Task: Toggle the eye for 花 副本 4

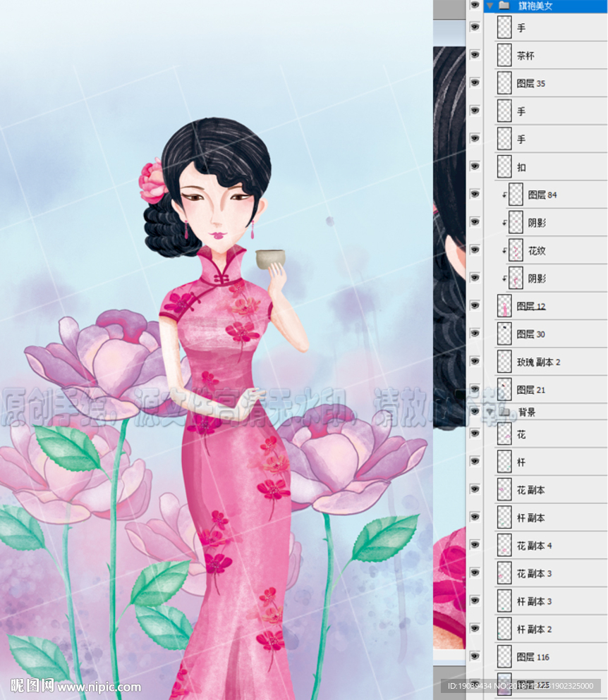Action: pos(475,545)
